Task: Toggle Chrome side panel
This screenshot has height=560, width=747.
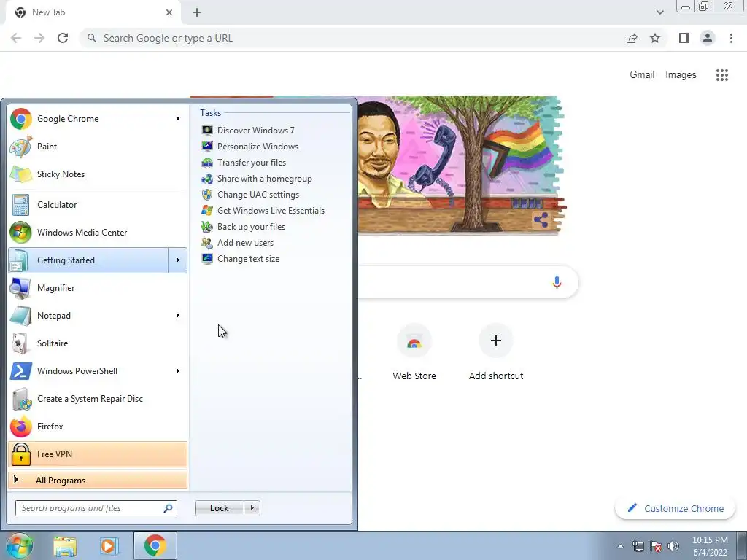Action: click(684, 38)
